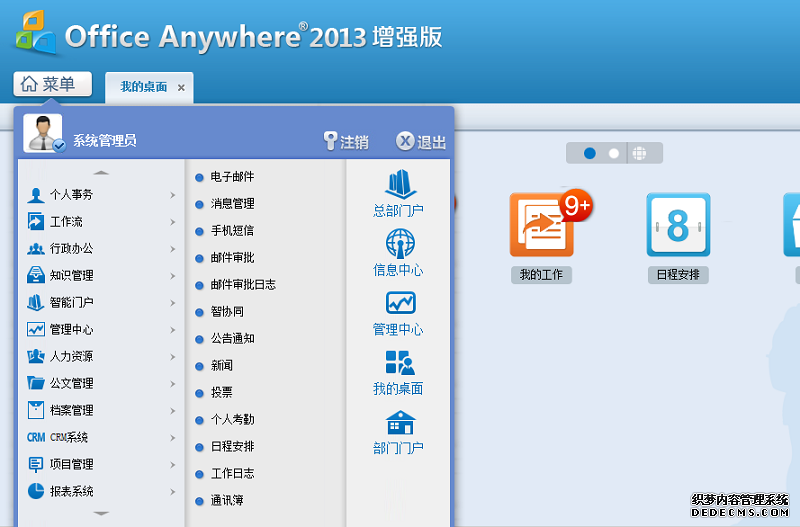Click the system administrator avatar
Viewport: 800px width, 527px height.
[43, 133]
